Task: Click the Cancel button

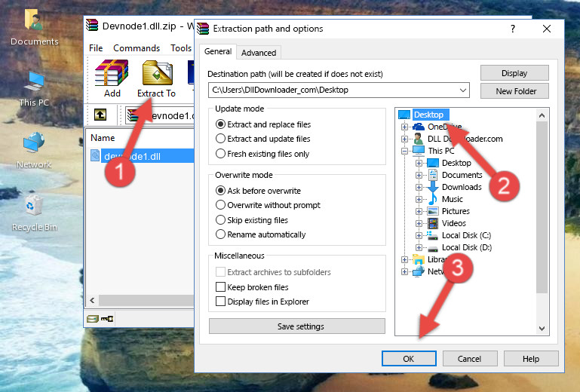Action: click(x=469, y=359)
